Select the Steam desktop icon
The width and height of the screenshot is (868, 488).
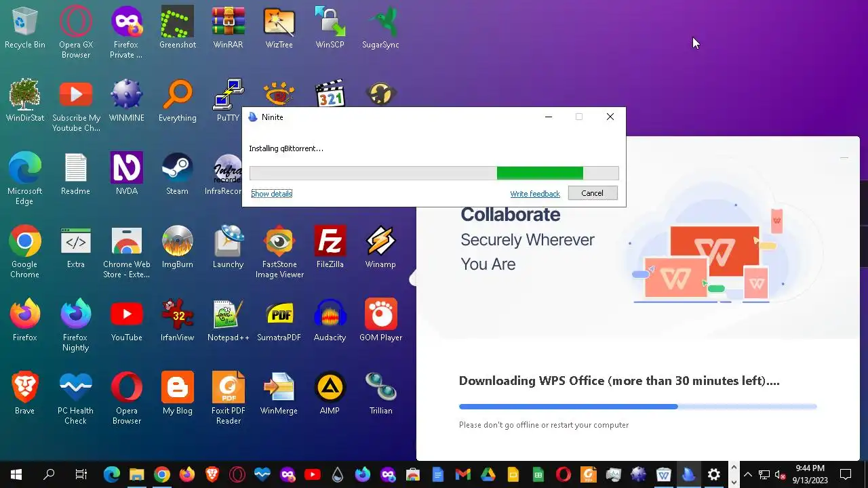pos(178,175)
